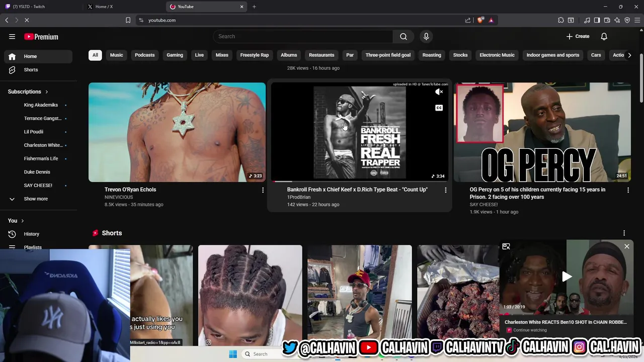Open Fisherman's Life subscription
The width and height of the screenshot is (644, 362).
pos(41,158)
